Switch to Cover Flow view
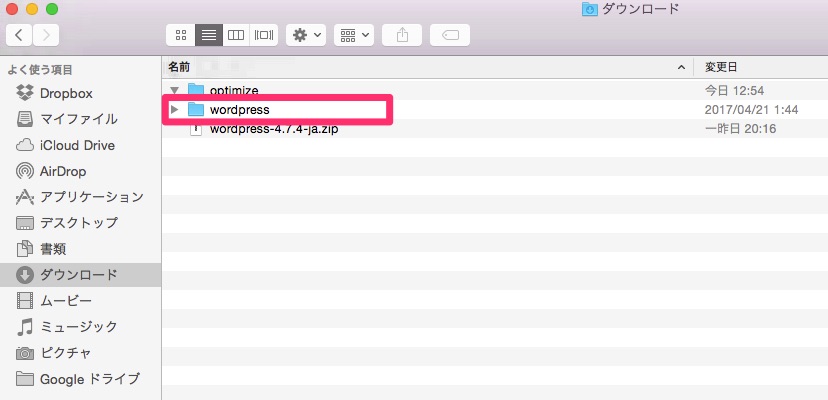Viewport: 828px width, 400px height. pos(264,35)
